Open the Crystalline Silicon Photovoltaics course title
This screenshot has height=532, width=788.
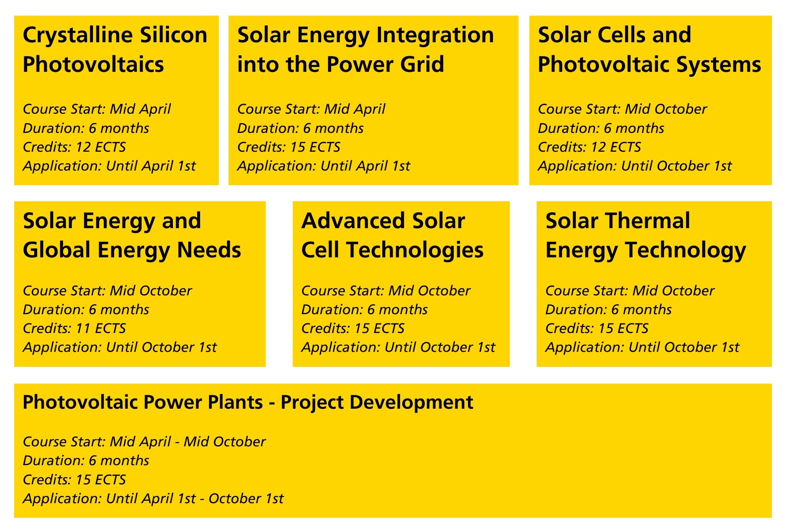pos(114,49)
